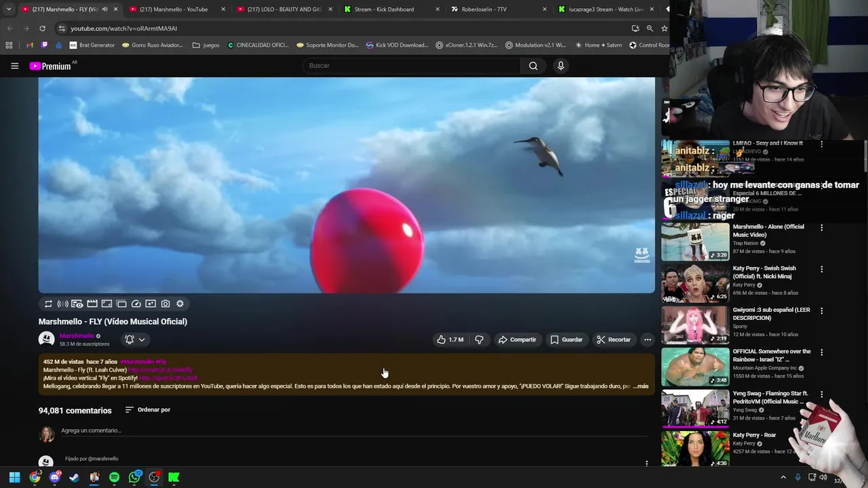Open the Kick app icon on the taskbar
Viewport: 868px width, 488px height.
pos(174,477)
